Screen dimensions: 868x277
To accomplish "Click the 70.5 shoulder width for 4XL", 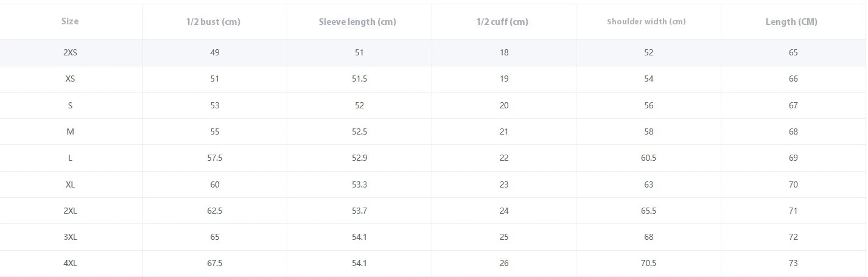I will coord(648,263).
